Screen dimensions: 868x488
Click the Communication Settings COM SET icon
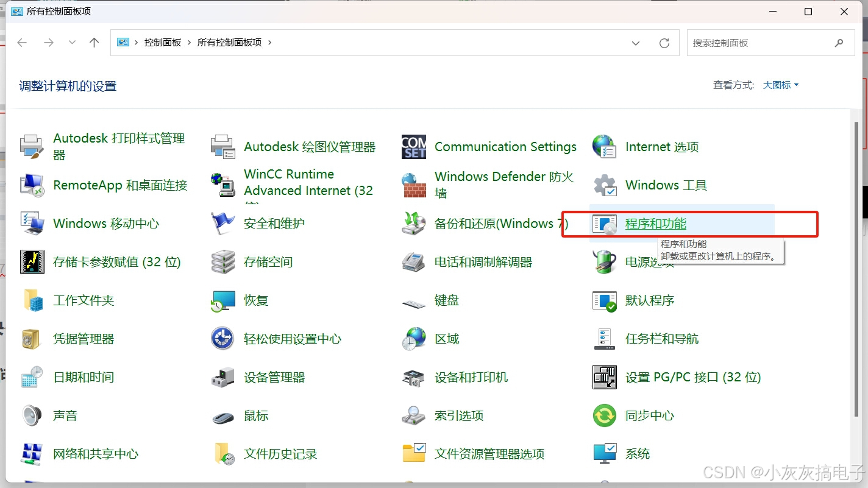coord(414,147)
